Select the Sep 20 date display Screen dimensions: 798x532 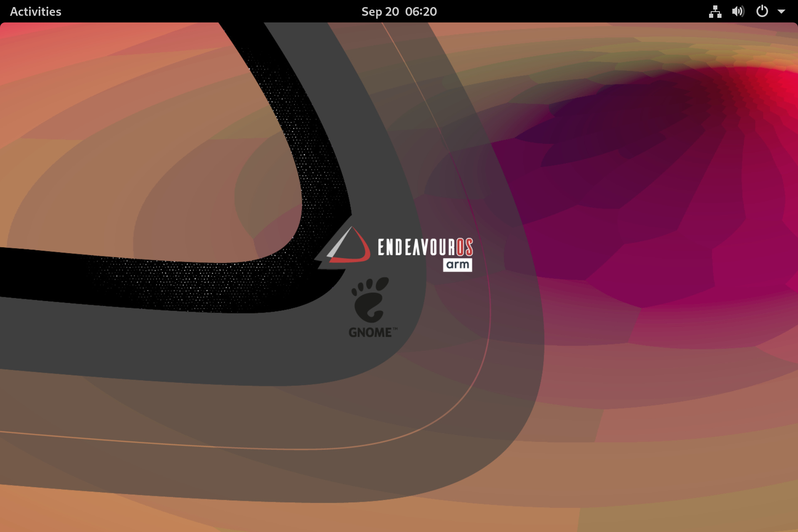tap(381, 11)
